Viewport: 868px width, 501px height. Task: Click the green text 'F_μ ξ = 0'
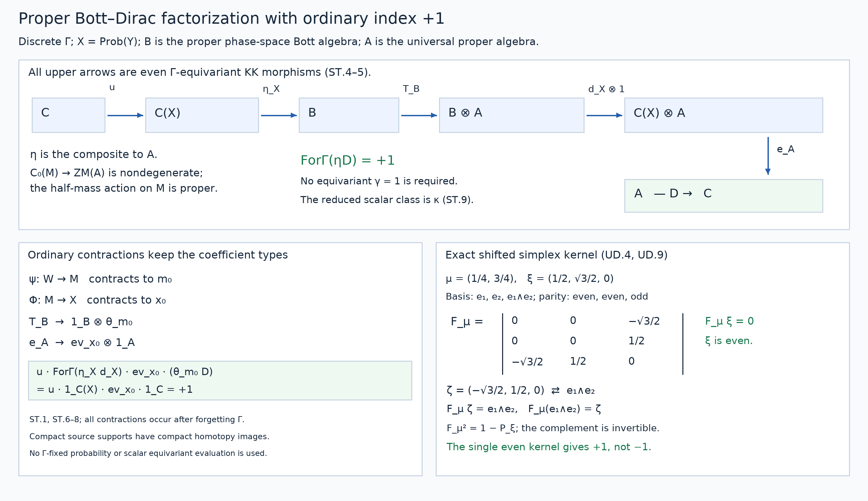pos(729,321)
